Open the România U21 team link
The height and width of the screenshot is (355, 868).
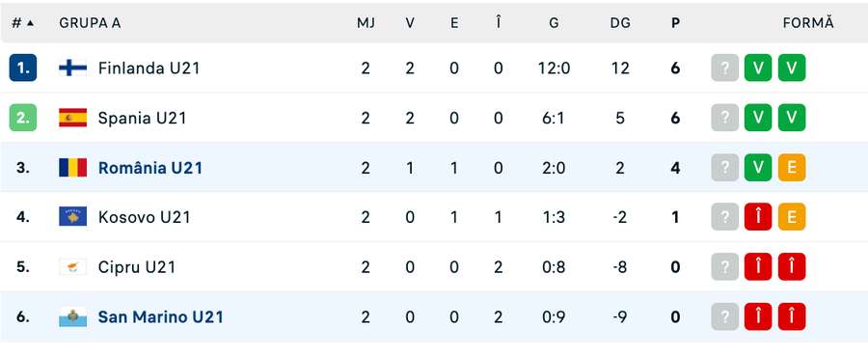(150, 168)
